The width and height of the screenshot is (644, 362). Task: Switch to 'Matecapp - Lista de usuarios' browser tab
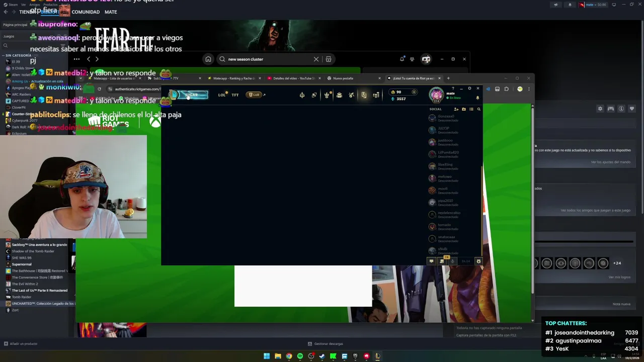[x=115, y=78]
